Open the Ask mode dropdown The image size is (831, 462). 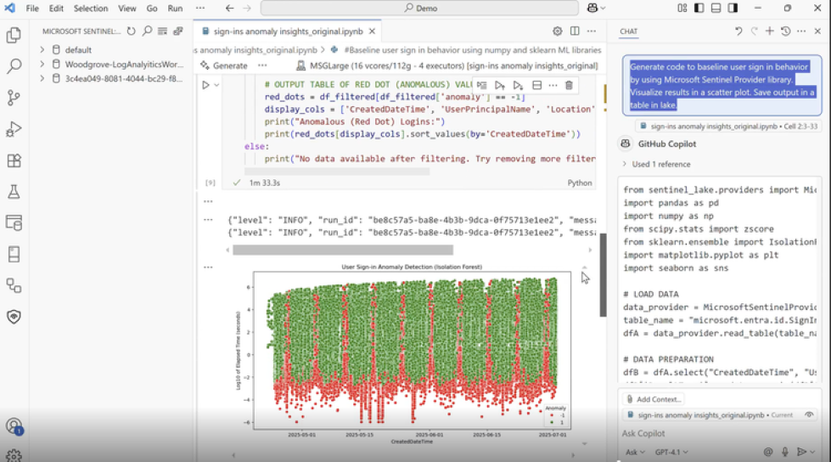[x=634, y=452]
